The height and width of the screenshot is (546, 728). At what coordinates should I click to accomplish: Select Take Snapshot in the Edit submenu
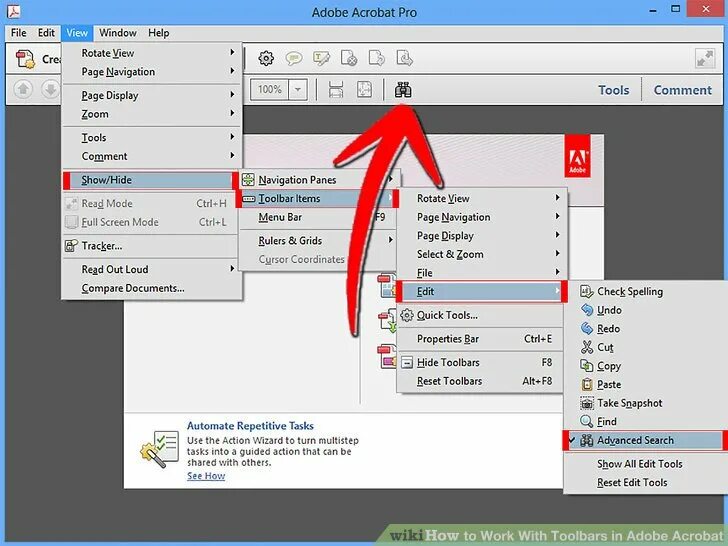tap(643, 403)
